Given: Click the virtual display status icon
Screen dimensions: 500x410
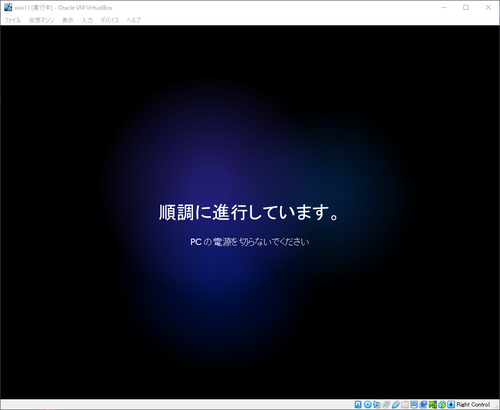Looking at the screenshot, I should click(x=414, y=404).
